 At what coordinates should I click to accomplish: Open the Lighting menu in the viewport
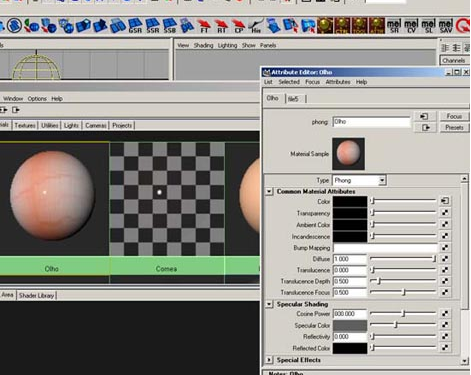pos(227,45)
